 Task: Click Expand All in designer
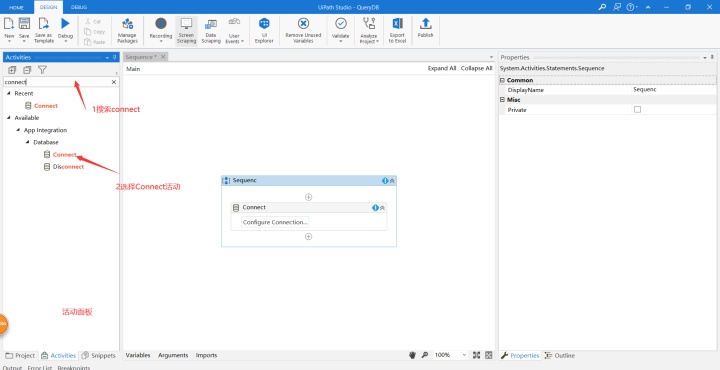click(x=442, y=68)
